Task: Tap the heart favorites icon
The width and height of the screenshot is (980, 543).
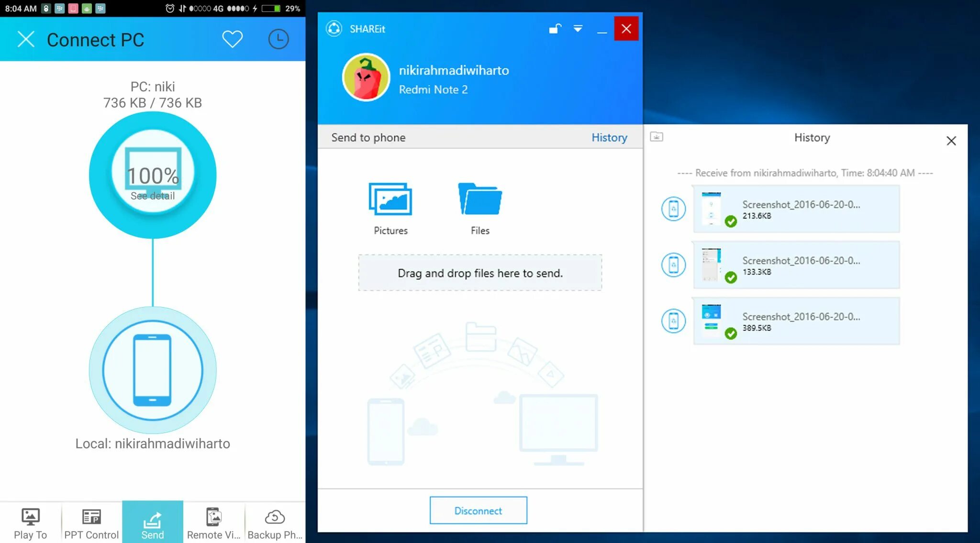Action: (x=232, y=39)
